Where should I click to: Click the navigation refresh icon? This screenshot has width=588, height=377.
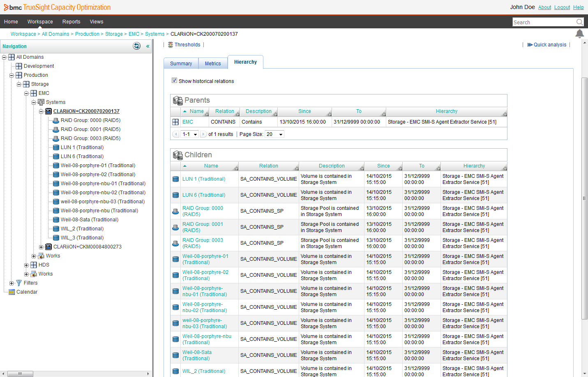[137, 46]
